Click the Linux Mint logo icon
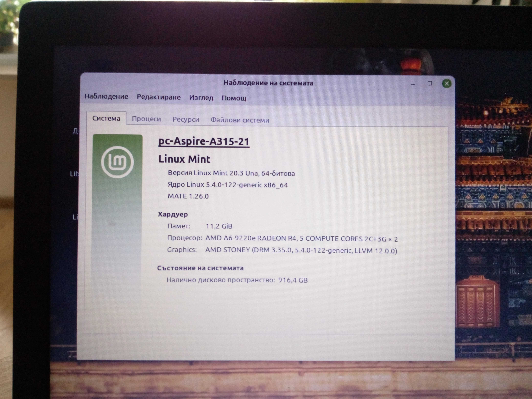532x399 pixels. pos(117,162)
